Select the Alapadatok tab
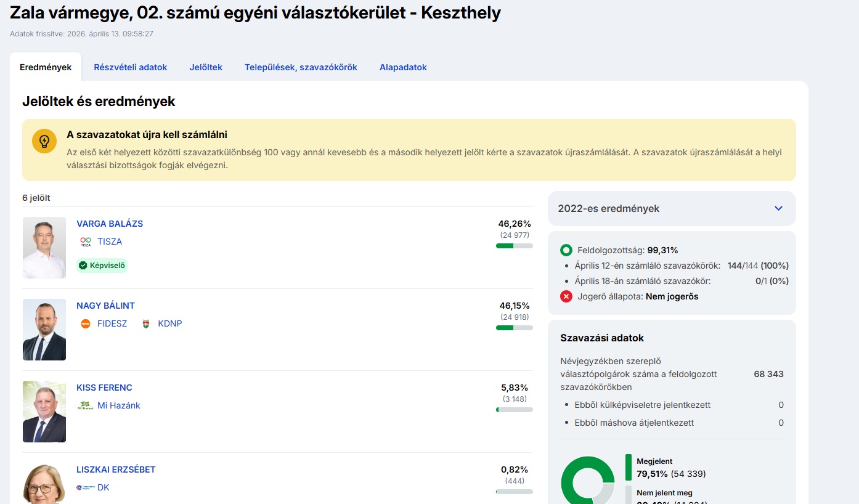859x504 pixels. [403, 67]
